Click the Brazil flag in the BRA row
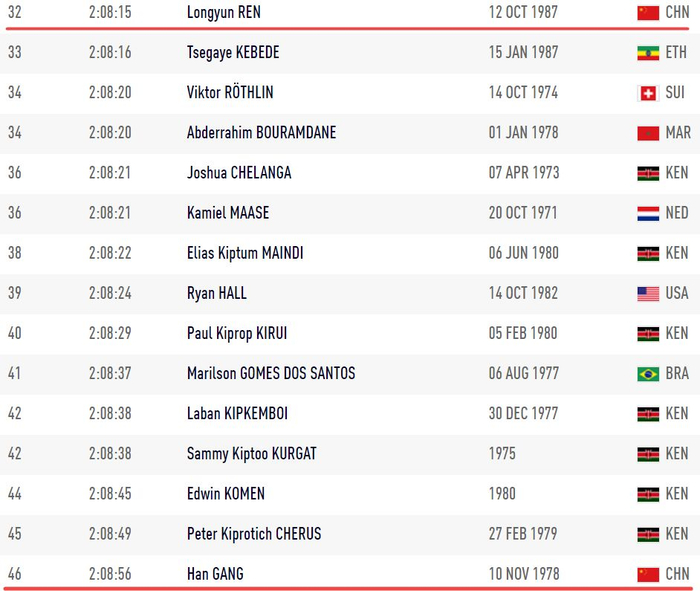Screen dimensions: 700x591 point(648,373)
